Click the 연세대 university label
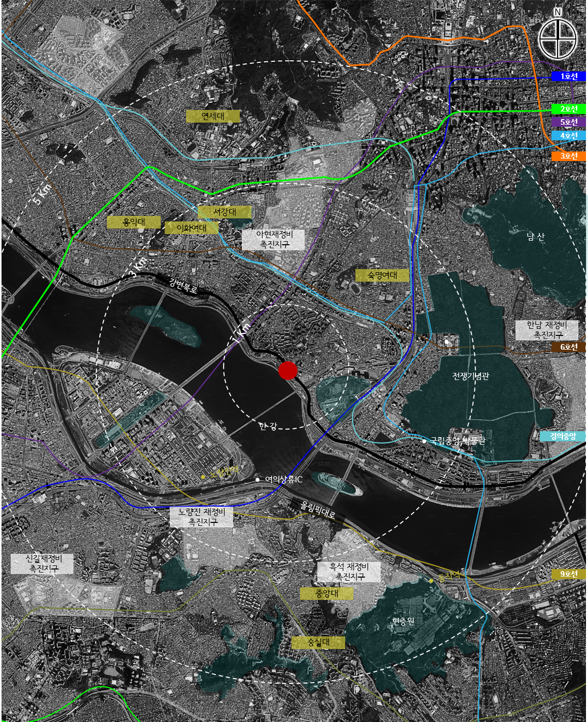 [213, 116]
